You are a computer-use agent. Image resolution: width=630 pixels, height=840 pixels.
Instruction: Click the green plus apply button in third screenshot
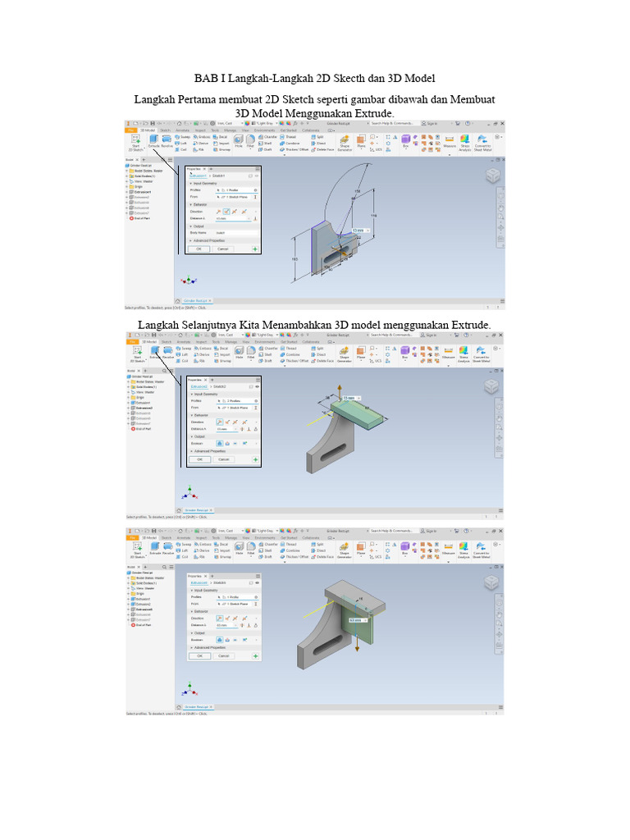click(256, 655)
